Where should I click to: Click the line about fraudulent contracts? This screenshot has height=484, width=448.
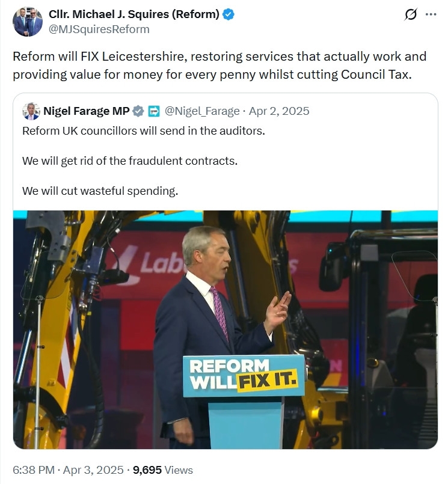[x=130, y=161]
